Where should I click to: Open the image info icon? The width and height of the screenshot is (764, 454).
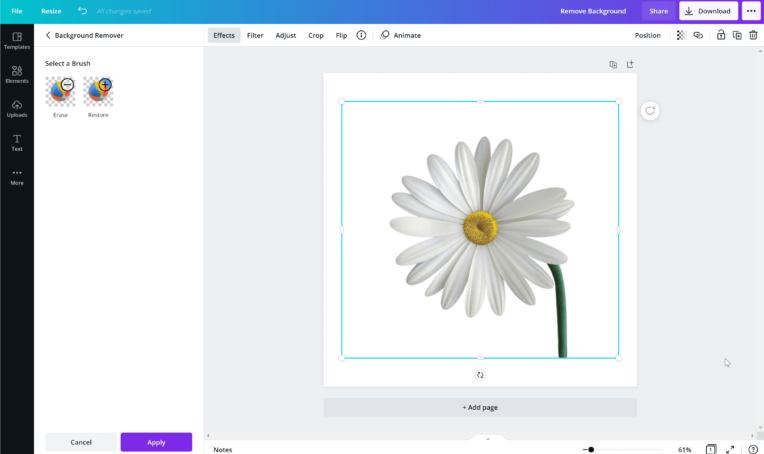[361, 35]
